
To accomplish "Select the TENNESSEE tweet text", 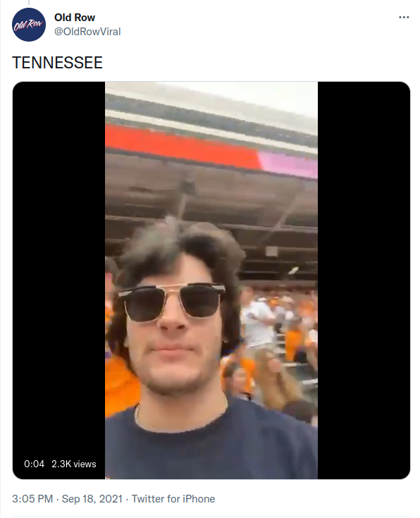I will tap(58, 63).
